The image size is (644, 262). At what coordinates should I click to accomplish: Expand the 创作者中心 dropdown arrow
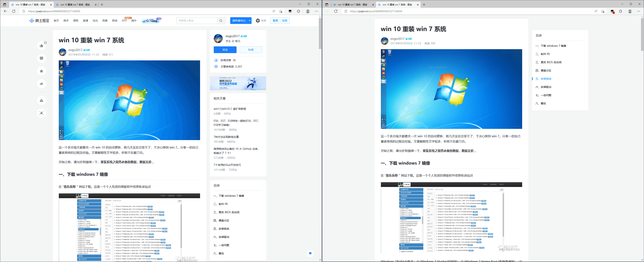(x=249, y=21)
